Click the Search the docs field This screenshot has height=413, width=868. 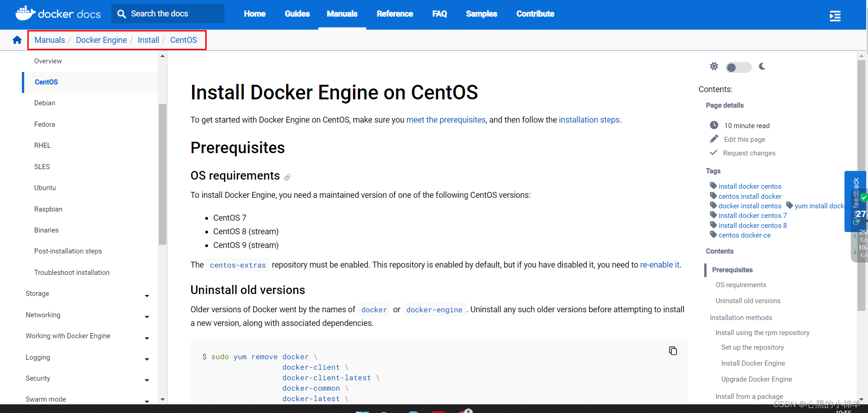click(168, 14)
